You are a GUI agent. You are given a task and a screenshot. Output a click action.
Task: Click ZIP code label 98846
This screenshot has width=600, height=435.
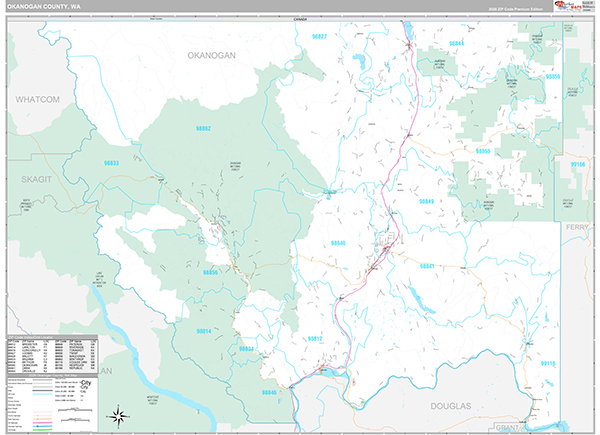(269, 393)
